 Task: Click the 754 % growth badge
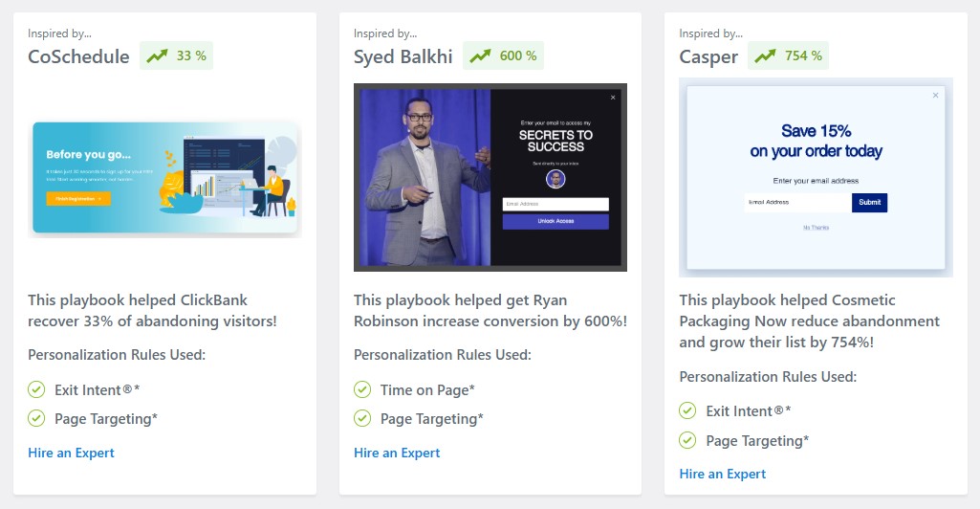tap(788, 55)
